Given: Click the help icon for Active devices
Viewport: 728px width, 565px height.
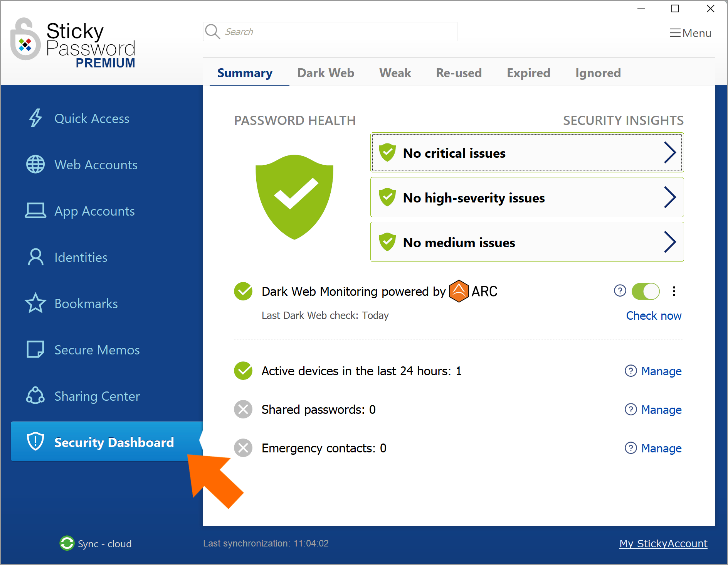Looking at the screenshot, I should click(631, 371).
